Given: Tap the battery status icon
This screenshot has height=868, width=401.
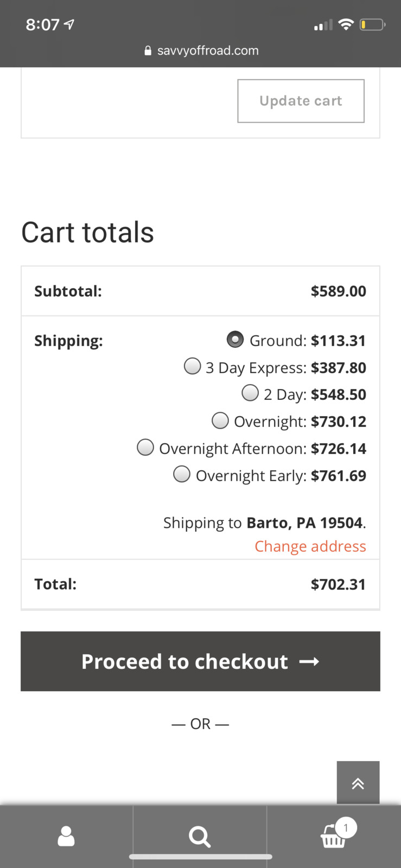Looking at the screenshot, I should (372, 24).
